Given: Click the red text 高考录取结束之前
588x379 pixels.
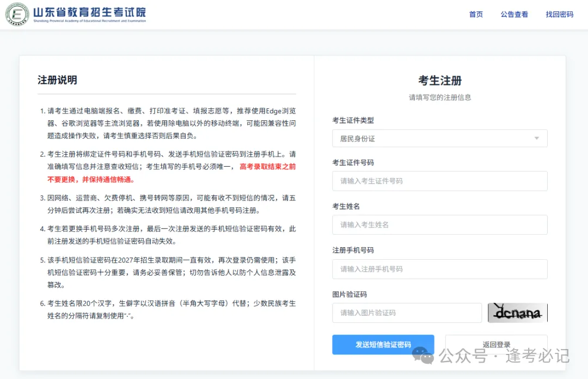Looking at the screenshot, I should tap(268, 167).
